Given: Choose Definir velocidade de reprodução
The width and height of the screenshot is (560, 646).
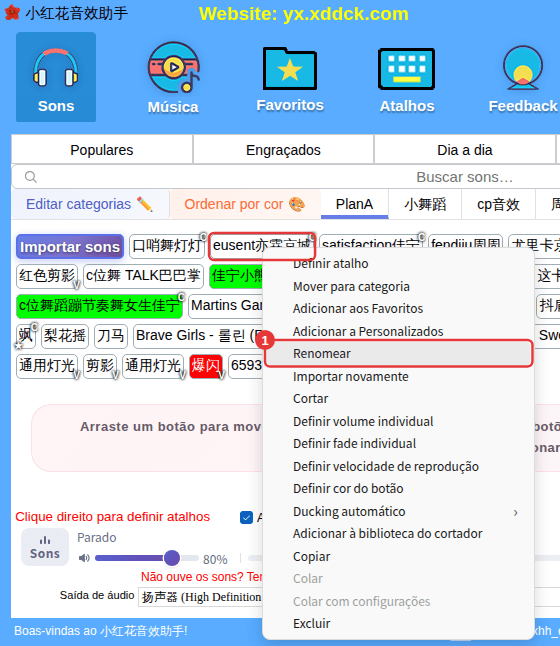Looking at the screenshot, I should [398, 466].
